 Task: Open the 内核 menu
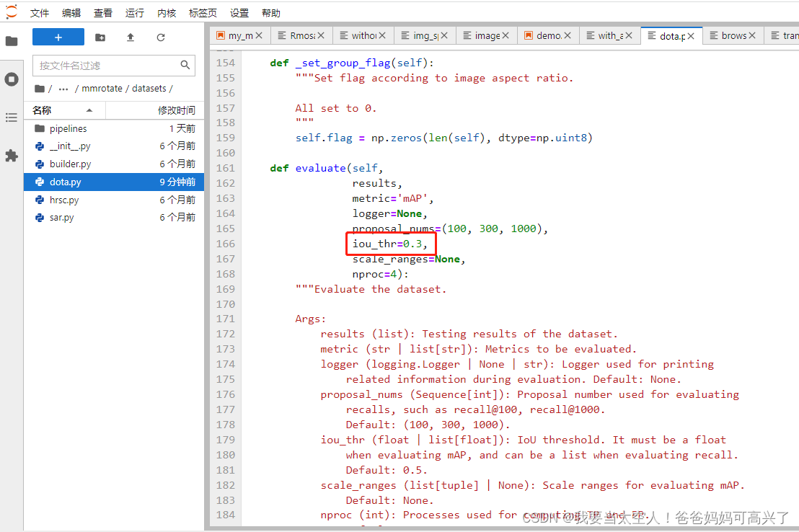(167, 13)
